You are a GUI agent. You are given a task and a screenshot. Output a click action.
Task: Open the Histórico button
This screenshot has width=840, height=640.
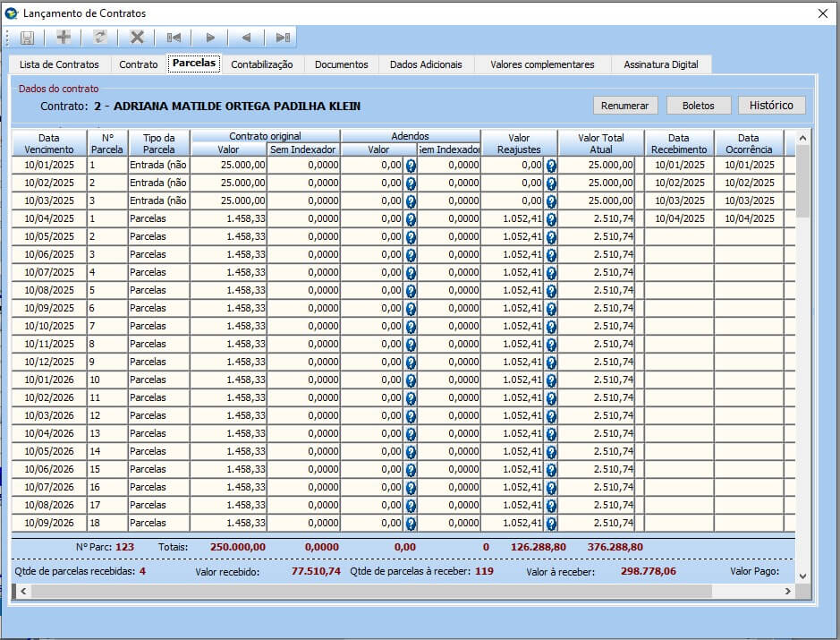point(771,106)
